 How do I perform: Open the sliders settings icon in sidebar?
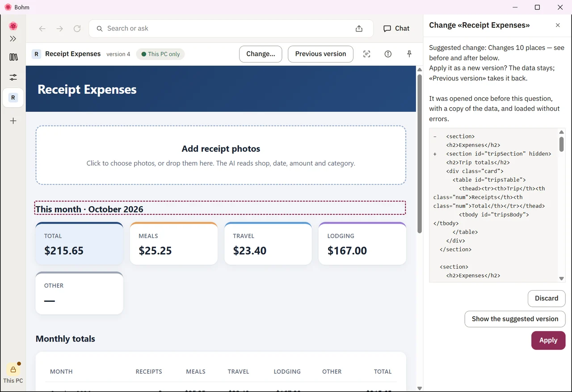tap(13, 77)
